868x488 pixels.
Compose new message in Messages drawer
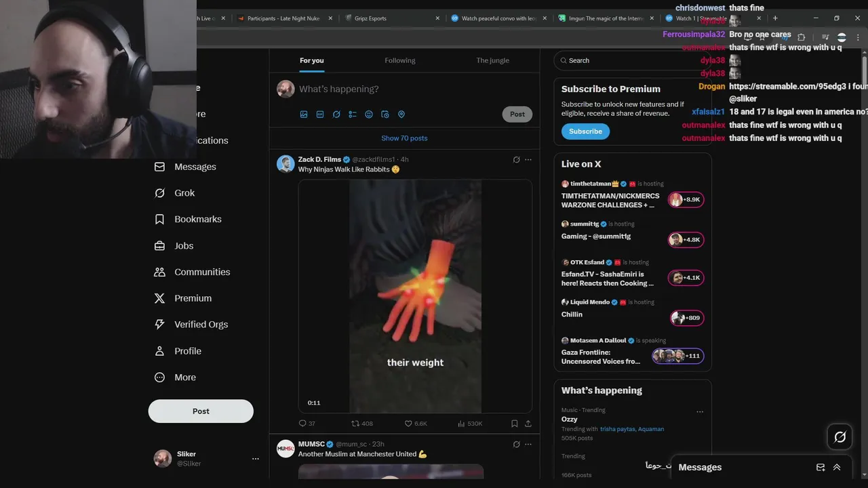click(821, 467)
